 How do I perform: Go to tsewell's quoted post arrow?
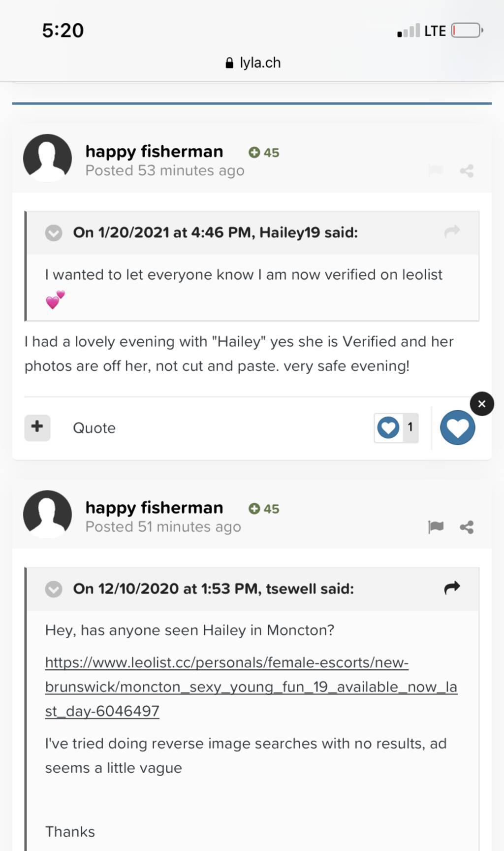[x=451, y=588]
